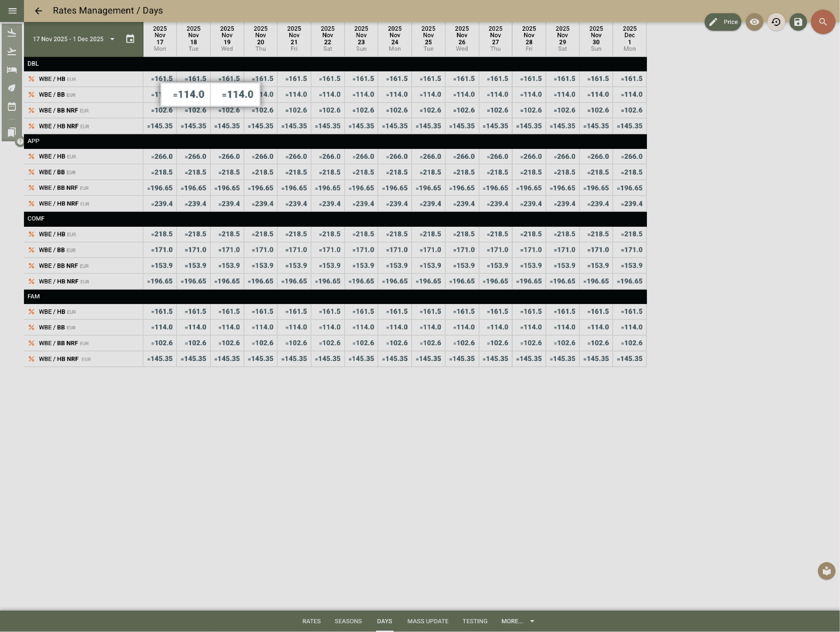Expand the date range dropdown arrow
The image size is (840, 632).
pyautogui.click(x=112, y=39)
